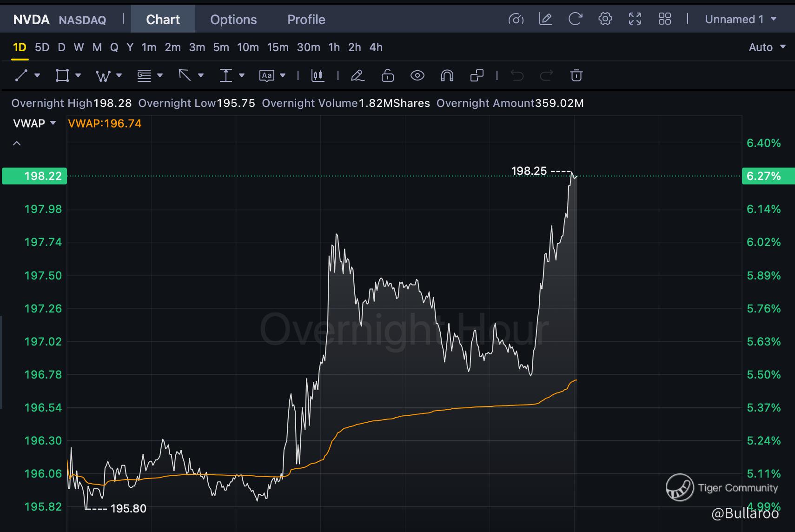
Task: Select the 1m interval
Action: (149, 47)
